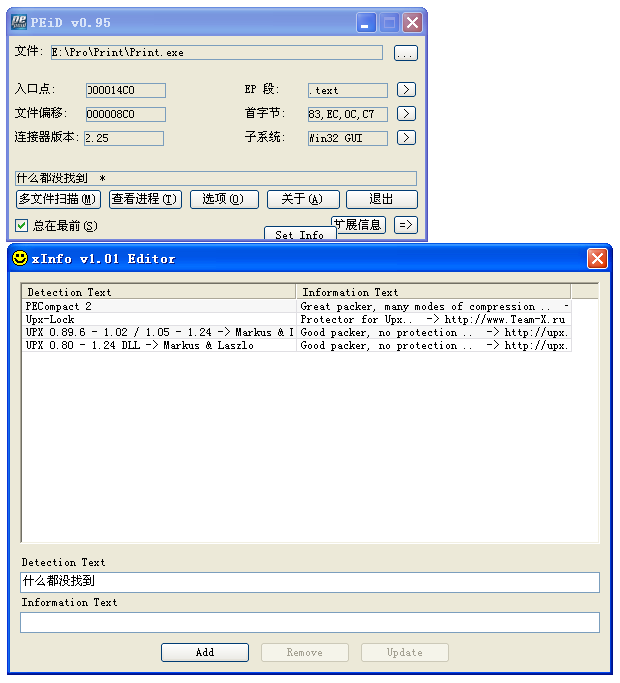Click the 查看进程 (T) button
This screenshot has width=620, height=683.
145,199
